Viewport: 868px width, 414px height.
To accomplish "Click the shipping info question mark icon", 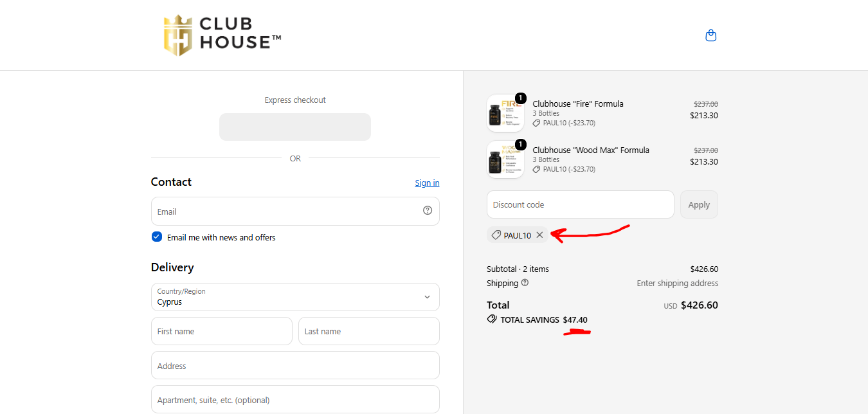I will (x=525, y=283).
